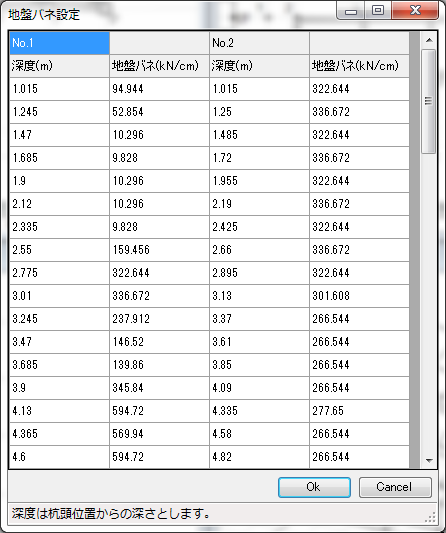Click the vertical scrollbar thumb
The image size is (446, 533).
428,101
